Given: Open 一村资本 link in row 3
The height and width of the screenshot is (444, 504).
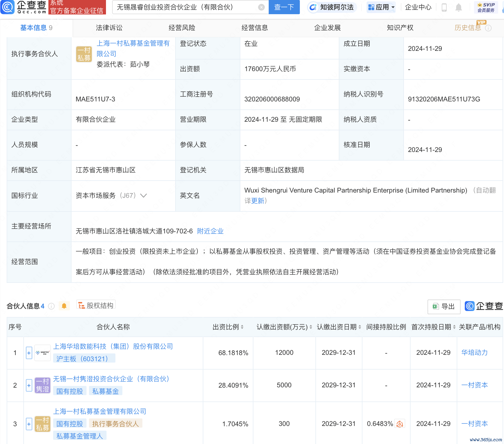Looking at the screenshot, I should (475, 424).
